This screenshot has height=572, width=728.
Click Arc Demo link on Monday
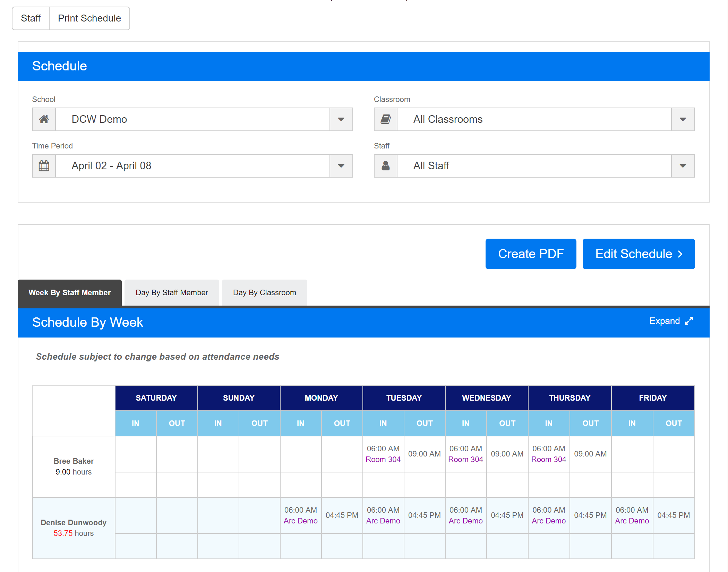pos(300,521)
